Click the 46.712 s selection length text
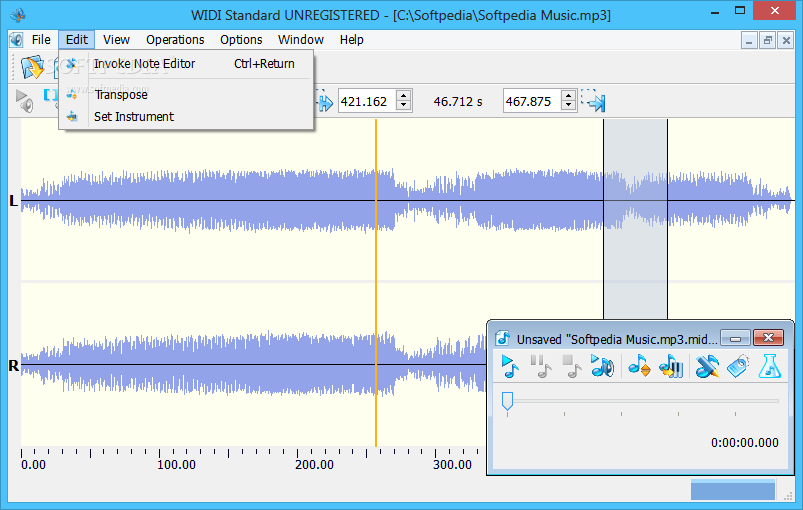This screenshot has width=803, height=510. [x=458, y=102]
